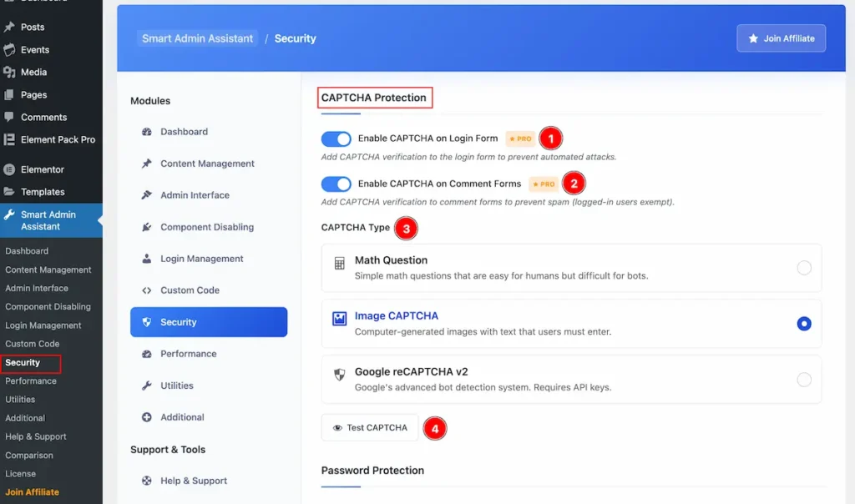Click the Image CAPTCHA picture icon

point(339,319)
